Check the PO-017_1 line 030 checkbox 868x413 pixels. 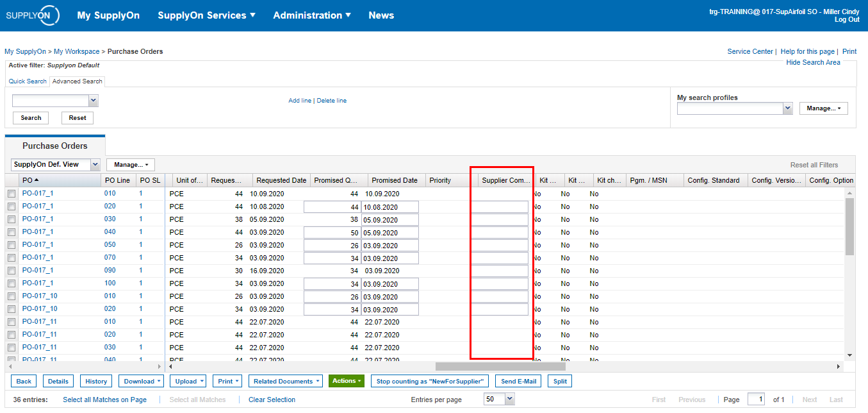click(x=12, y=219)
